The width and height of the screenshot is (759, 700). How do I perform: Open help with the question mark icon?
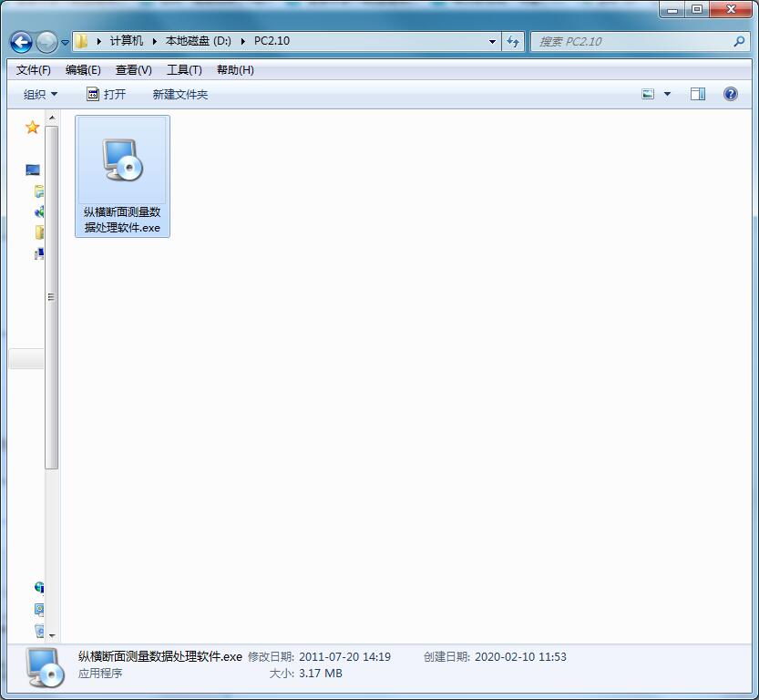731,94
